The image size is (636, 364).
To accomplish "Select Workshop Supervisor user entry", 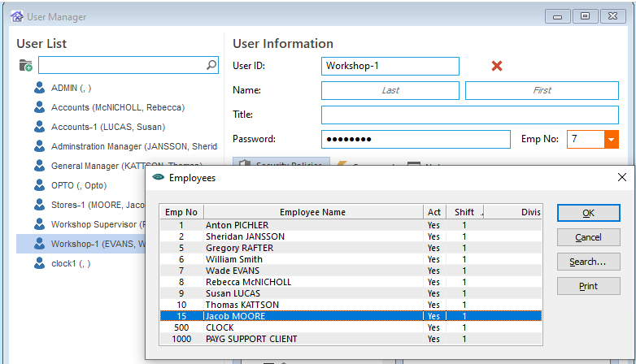I will pos(98,224).
